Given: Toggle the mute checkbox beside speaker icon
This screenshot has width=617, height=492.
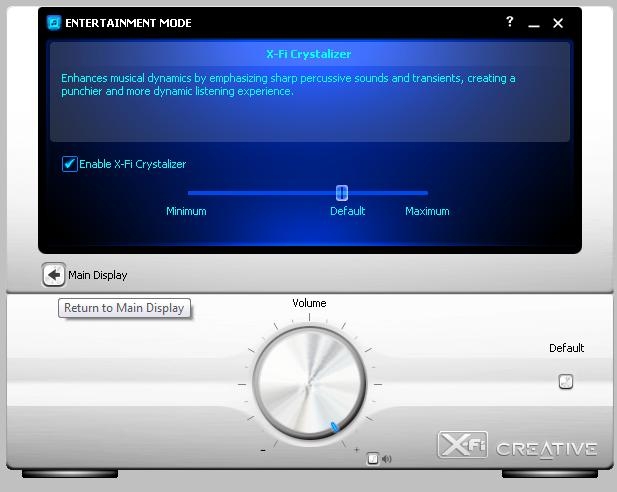Looking at the screenshot, I should [373, 459].
